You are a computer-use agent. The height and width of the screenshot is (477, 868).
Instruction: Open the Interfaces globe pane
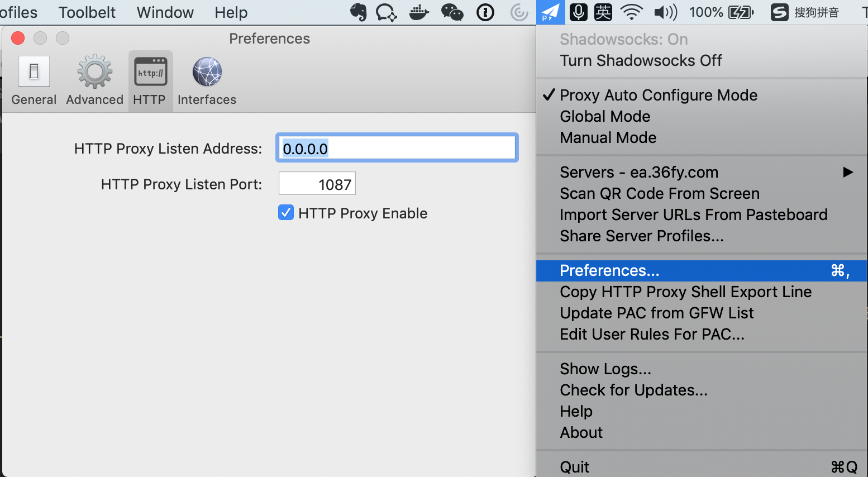click(x=207, y=81)
